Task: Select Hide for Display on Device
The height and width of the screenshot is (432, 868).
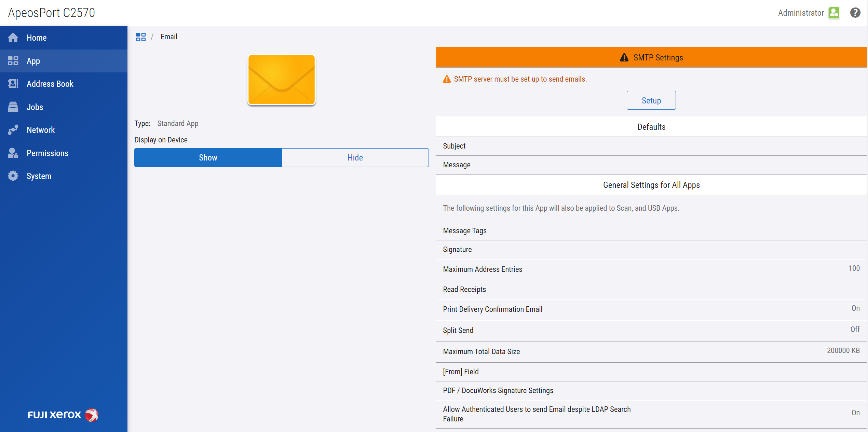Action: (355, 157)
